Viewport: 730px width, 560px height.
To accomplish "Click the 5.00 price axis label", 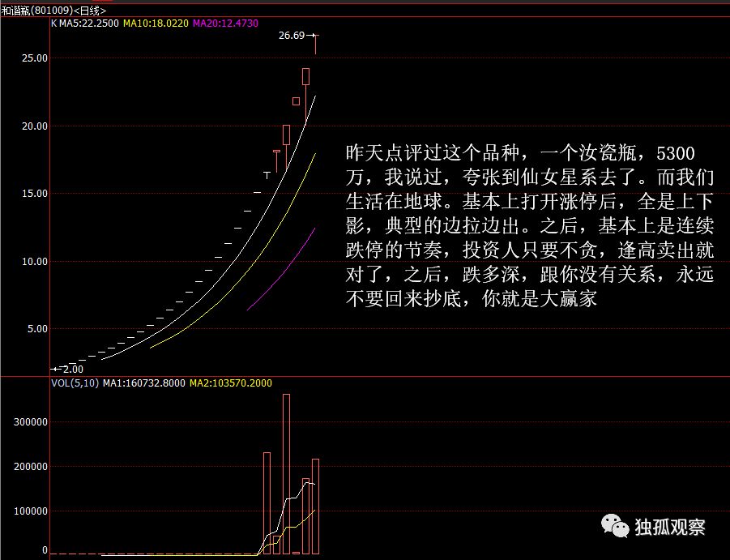I will click(x=38, y=329).
